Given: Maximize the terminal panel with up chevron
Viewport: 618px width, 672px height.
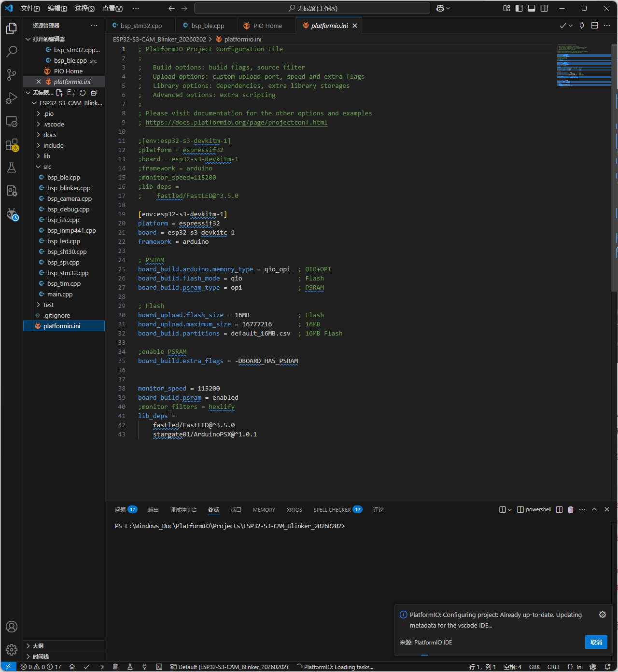Looking at the screenshot, I should 594,509.
